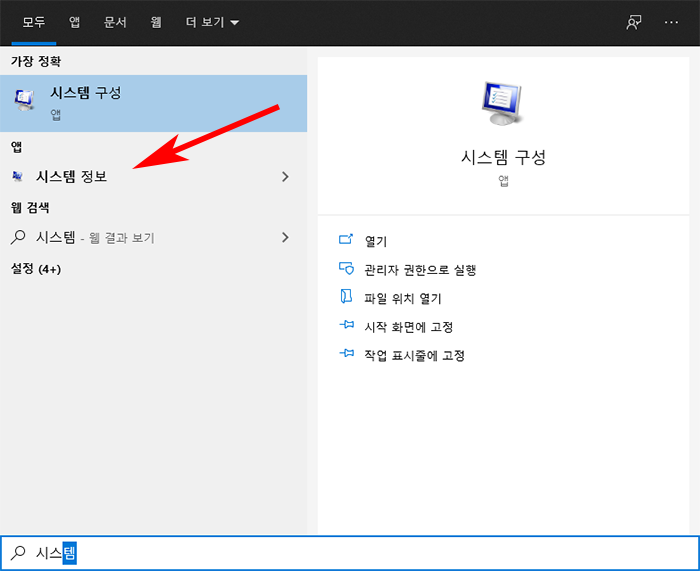Expand the 시스템 web result chevron
Screen dimensions: 700x571
point(286,238)
